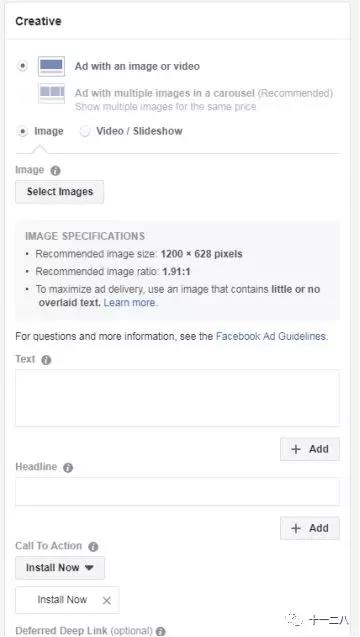Choose the Image radio option
This screenshot has width=360, height=637.
22,132
